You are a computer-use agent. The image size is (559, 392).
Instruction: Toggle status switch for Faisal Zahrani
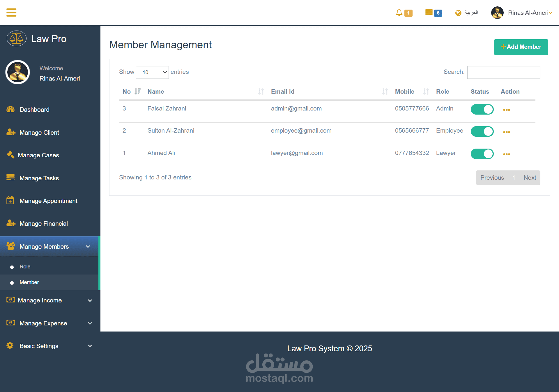coord(482,109)
